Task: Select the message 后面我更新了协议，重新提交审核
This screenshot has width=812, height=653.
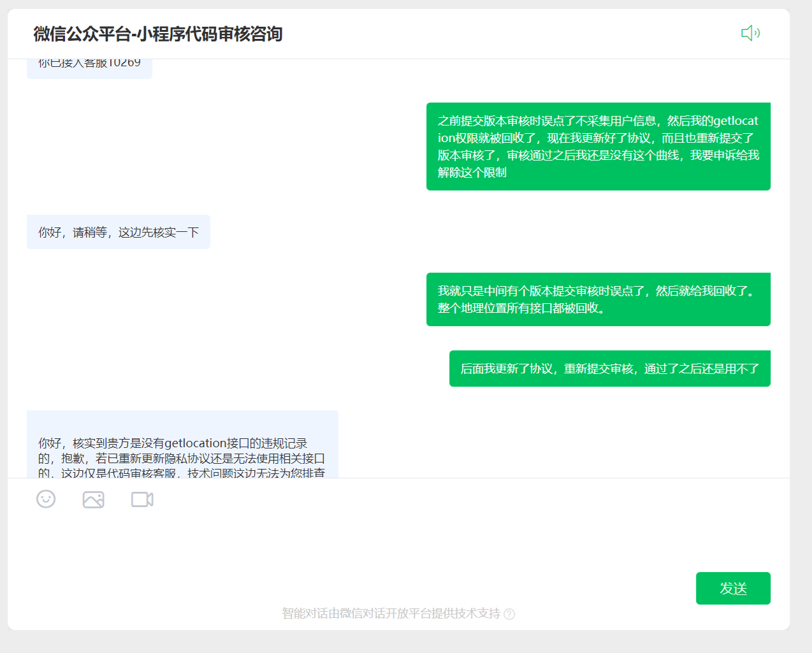Action: [x=610, y=368]
